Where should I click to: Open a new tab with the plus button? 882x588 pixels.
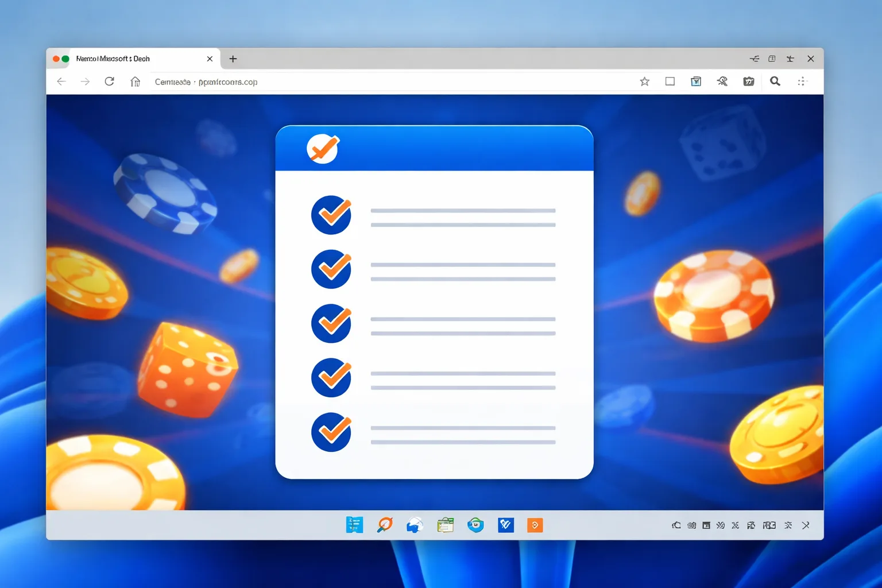[x=233, y=59]
